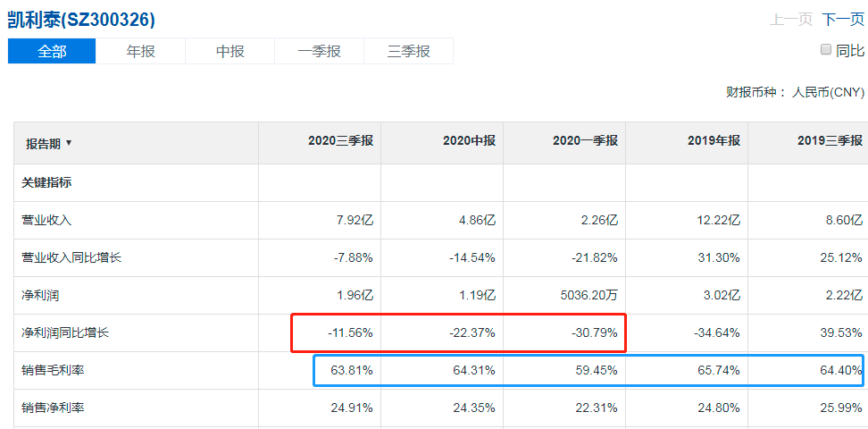The width and height of the screenshot is (868, 429).
Task: Click the 关键指标 section header
Action: coord(46,183)
